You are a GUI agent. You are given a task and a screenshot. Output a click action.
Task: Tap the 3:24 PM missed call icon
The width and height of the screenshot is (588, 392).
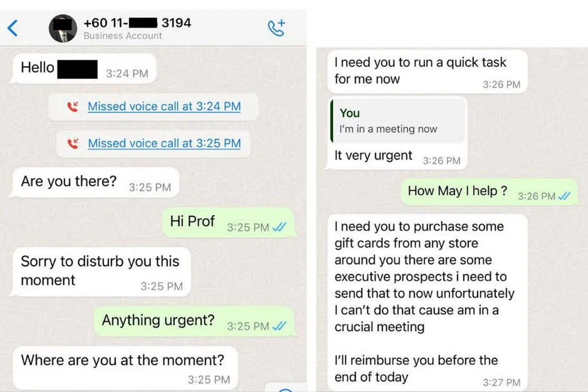click(73, 107)
